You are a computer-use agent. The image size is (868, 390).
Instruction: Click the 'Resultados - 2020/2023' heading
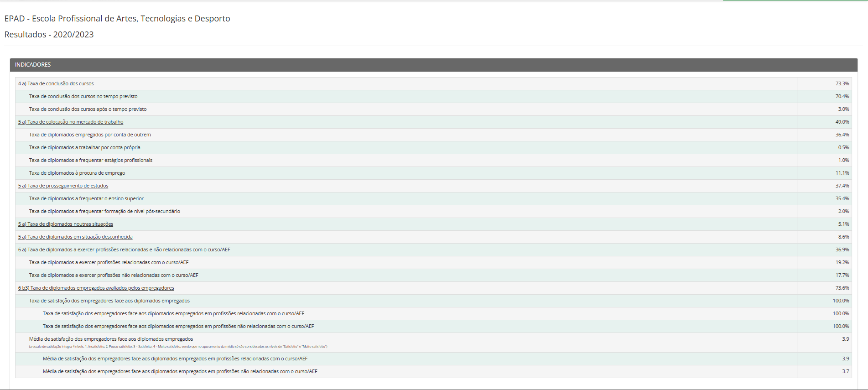49,35
